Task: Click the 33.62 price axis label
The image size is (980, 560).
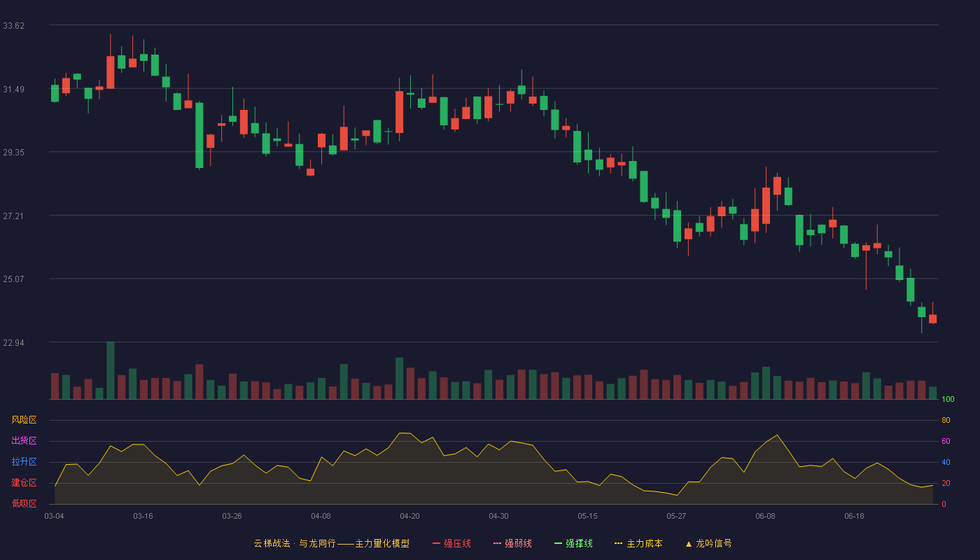Action: click(13, 26)
